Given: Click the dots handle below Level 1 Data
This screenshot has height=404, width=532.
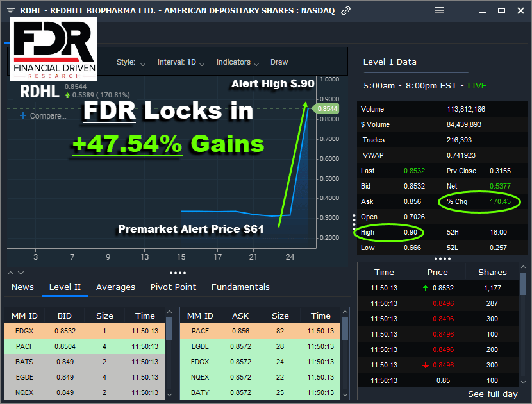Looking at the screenshot, I should tap(442, 258).
